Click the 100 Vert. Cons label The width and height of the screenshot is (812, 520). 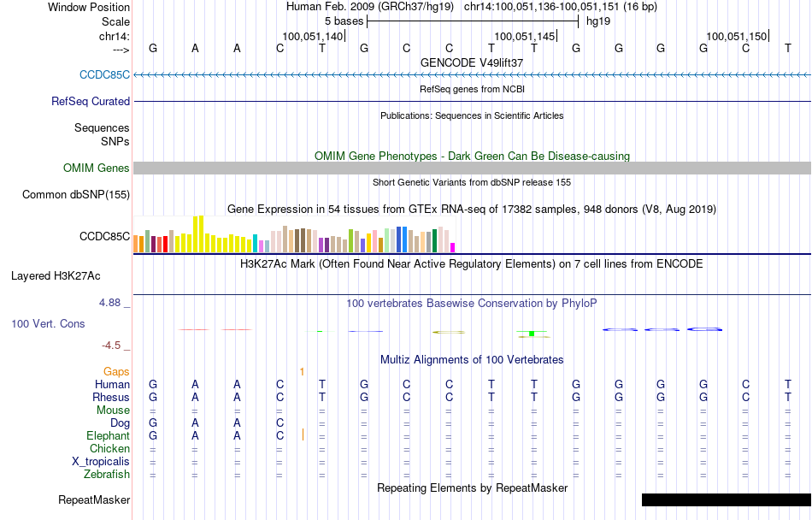48,323
